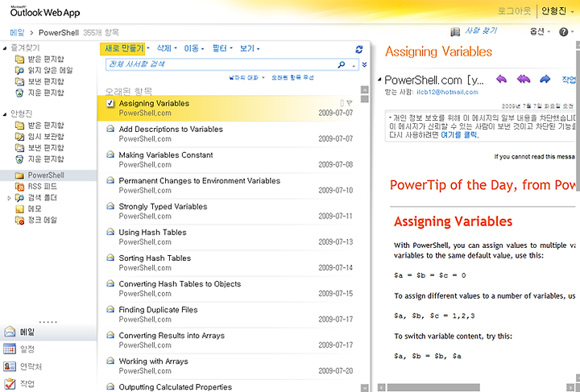Image resolution: width=580 pixels, height=392 pixels.
Task: Open the 이동 dropdown menu
Action: 194,48
